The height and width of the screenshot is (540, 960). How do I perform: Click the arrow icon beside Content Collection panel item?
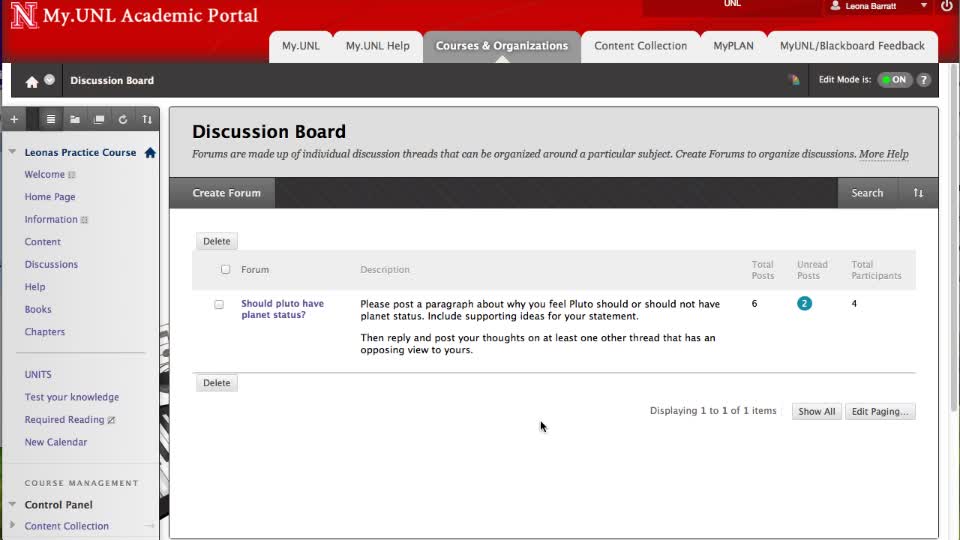point(149,526)
